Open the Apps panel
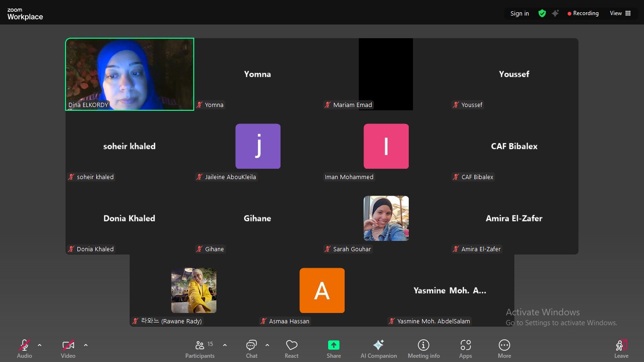The width and height of the screenshot is (644, 362). click(x=465, y=349)
